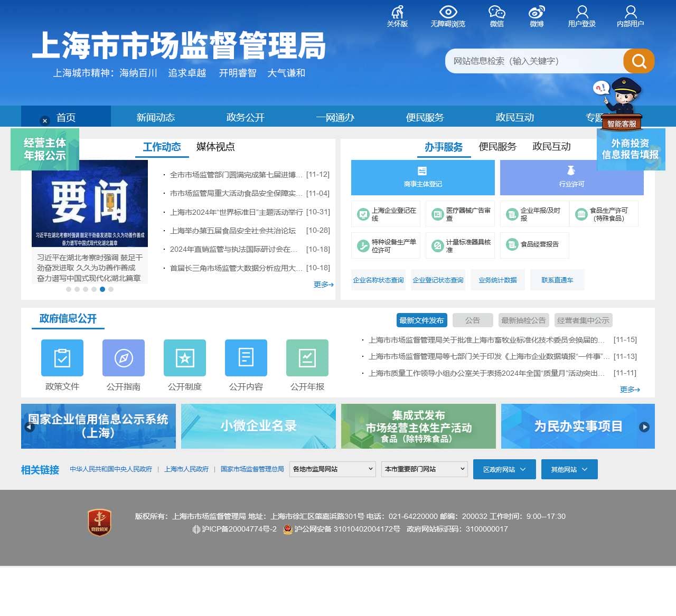Switch to the 媒体视点 tab
Viewport: 676px width, 616px height.
[215, 147]
